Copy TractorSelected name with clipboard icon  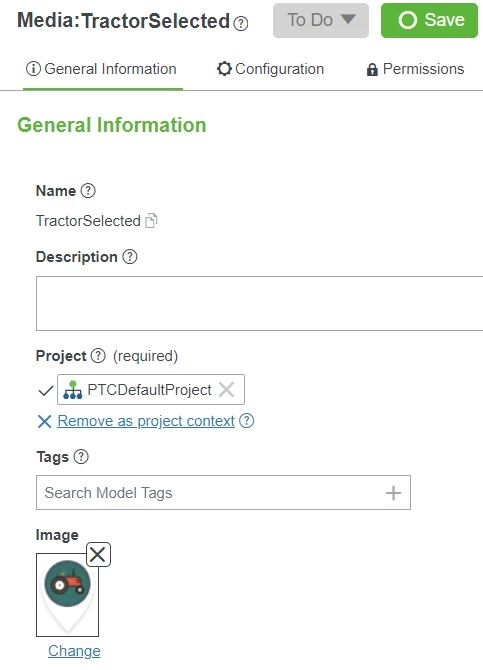pyautogui.click(x=151, y=220)
